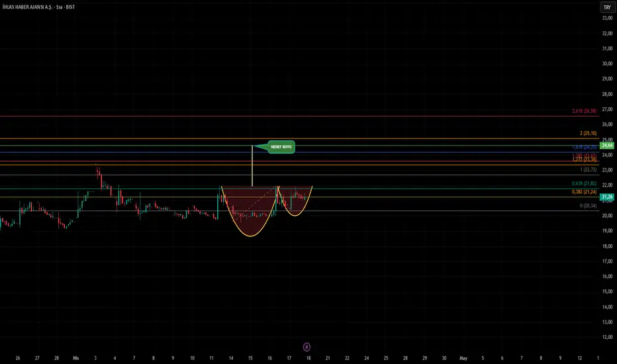Click date 26 on the time axis
This screenshot has height=364, width=617.
coord(18,358)
